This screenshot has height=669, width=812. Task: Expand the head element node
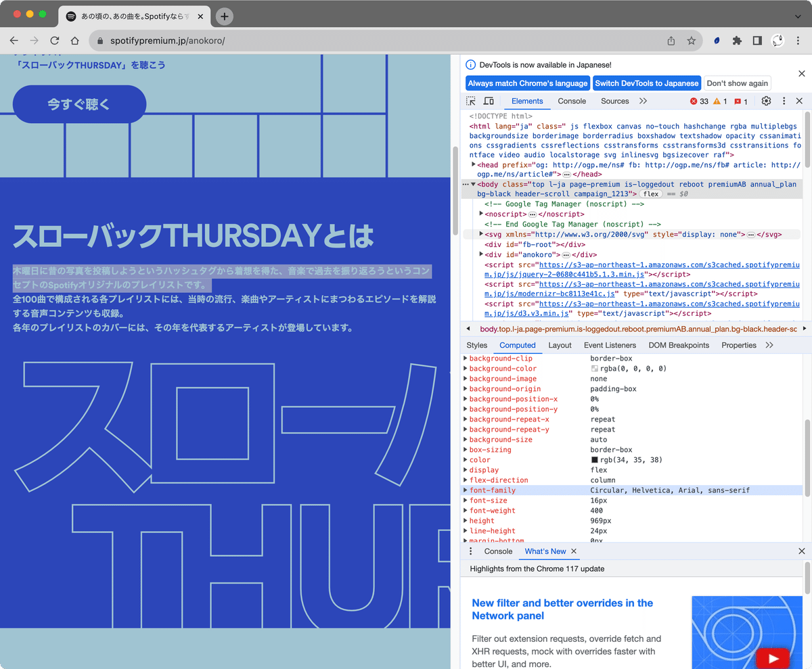click(x=474, y=164)
